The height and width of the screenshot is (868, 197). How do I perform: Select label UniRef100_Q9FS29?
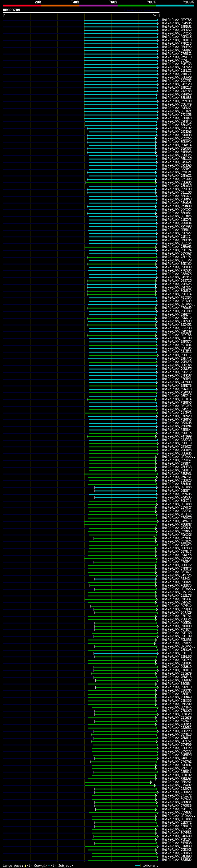click(x=176, y=67)
